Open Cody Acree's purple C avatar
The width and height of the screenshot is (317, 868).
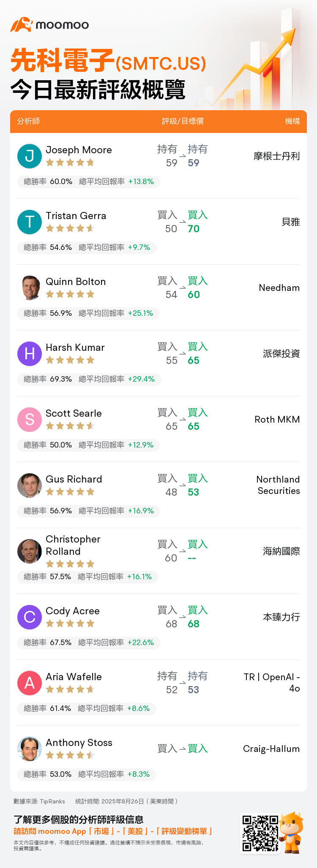pyautogui.click(x=30, y=617)
